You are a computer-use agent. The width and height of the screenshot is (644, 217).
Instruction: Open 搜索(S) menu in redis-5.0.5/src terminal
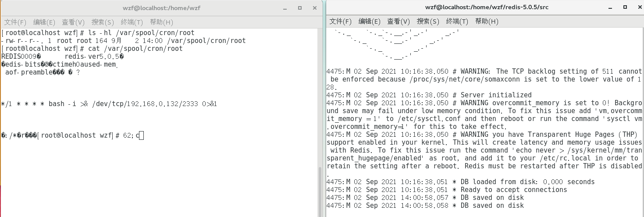(428, 21)
